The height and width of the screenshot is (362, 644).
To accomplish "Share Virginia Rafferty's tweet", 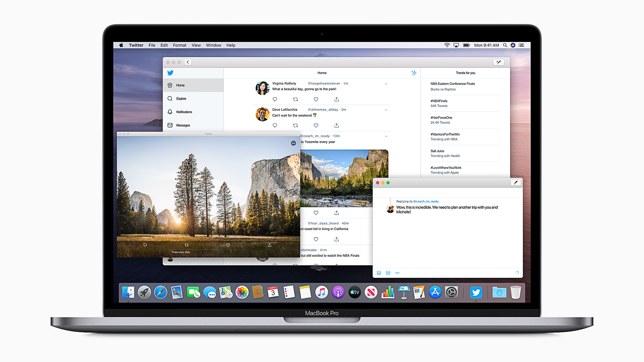I will point(336,99).
